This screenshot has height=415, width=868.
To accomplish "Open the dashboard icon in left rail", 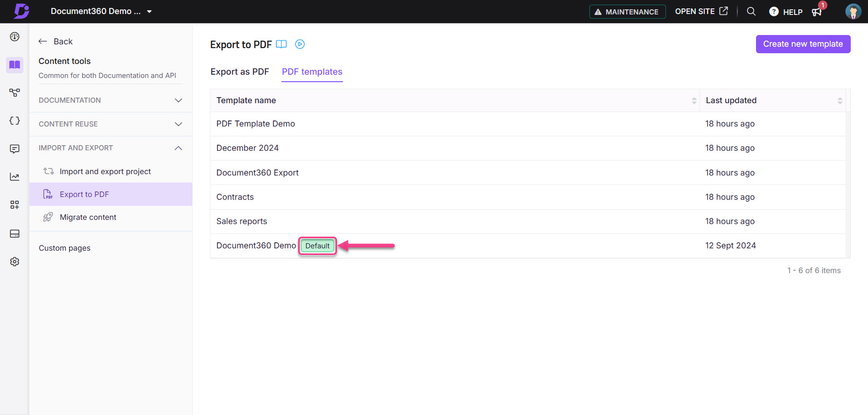I will (x=15, y=37).
